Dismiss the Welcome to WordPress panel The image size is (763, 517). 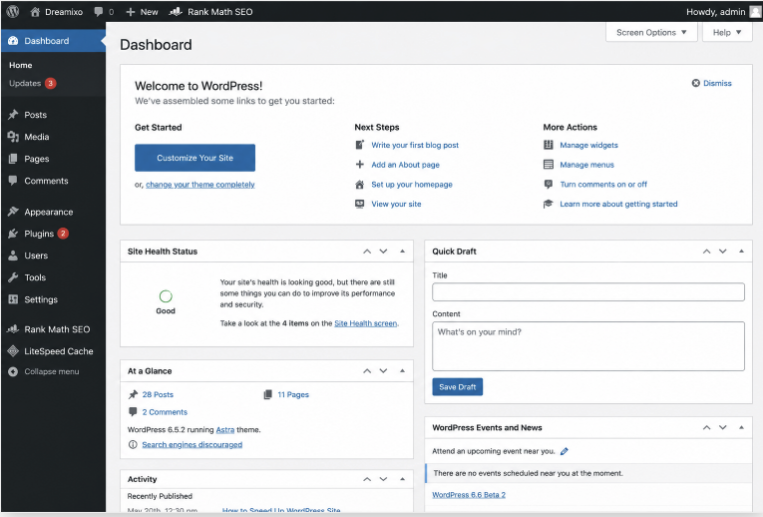[x=711, y=83]
